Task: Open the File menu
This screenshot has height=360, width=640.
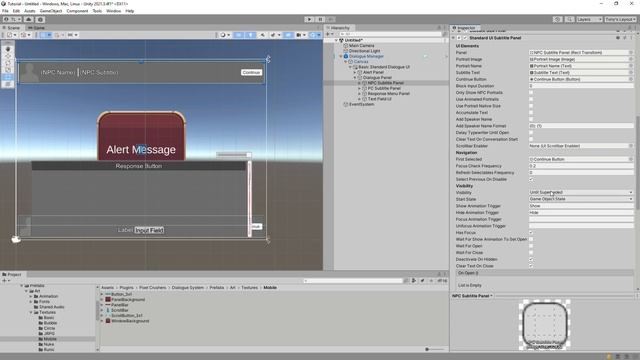Action: (5, 11)
